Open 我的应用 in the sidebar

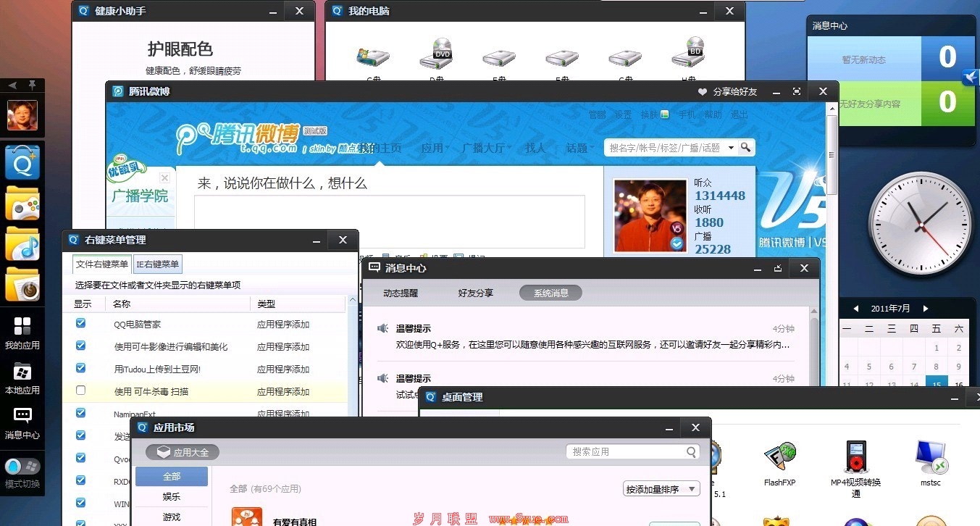click(x=22, y=333)
